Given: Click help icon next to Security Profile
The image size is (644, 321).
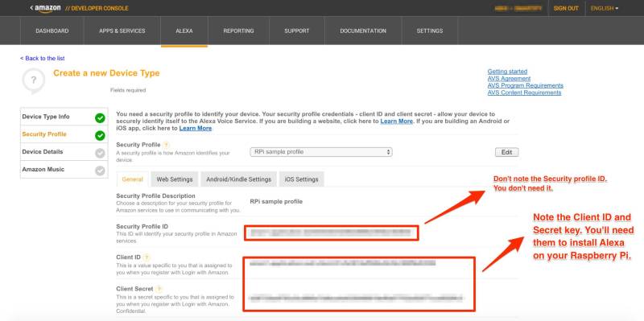Looking at the screenshot, I should pos(166,145).
